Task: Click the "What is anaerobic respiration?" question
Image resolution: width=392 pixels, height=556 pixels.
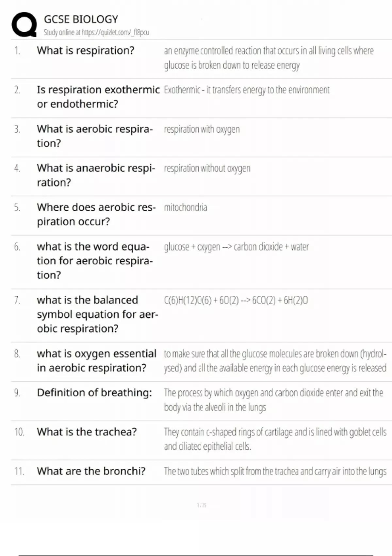Action: [x=96, y=175]
